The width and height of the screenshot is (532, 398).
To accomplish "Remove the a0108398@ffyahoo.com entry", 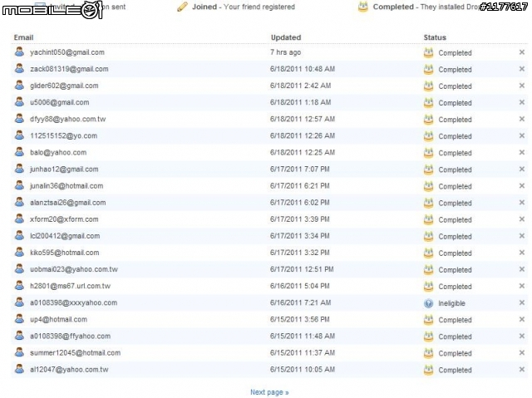I will pos(522,336).
